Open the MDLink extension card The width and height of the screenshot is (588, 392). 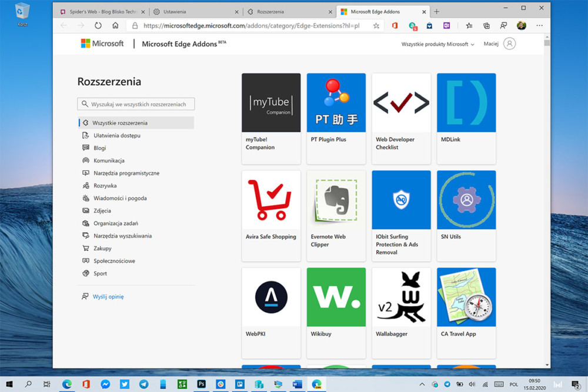coord(466,119)
